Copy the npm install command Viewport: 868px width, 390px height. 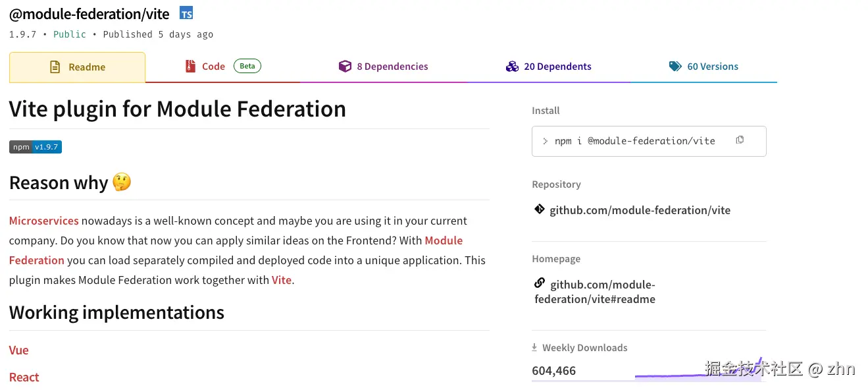(x=740, y=140)
